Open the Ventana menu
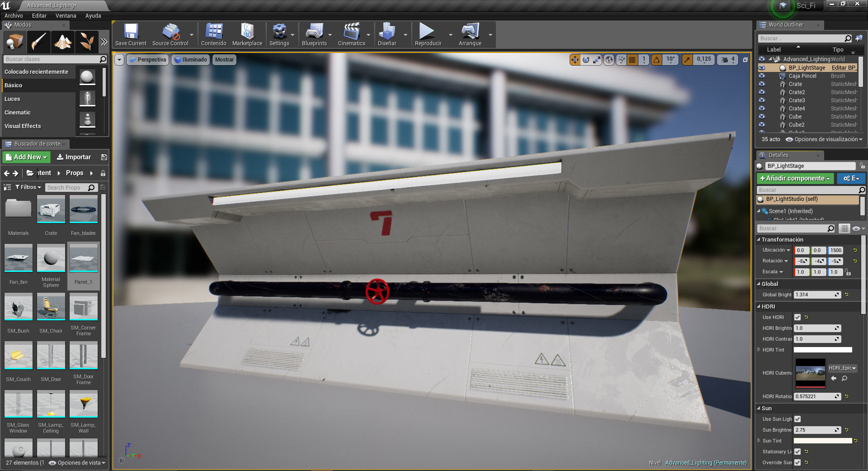Image resolution: width=868 pixels, height=471 pixels. [66, 16]
